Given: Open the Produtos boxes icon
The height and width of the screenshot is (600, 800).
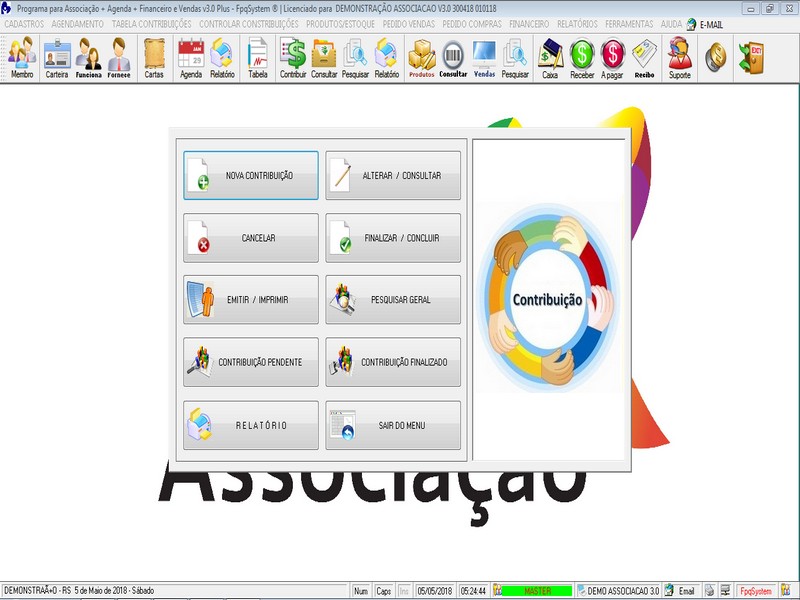Looking at the screenshot, I should pyautogui.click(x=421, y=58).
